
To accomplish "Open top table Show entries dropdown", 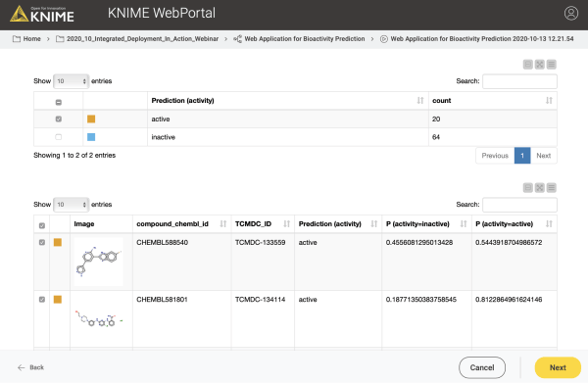I will pos(72,81).
